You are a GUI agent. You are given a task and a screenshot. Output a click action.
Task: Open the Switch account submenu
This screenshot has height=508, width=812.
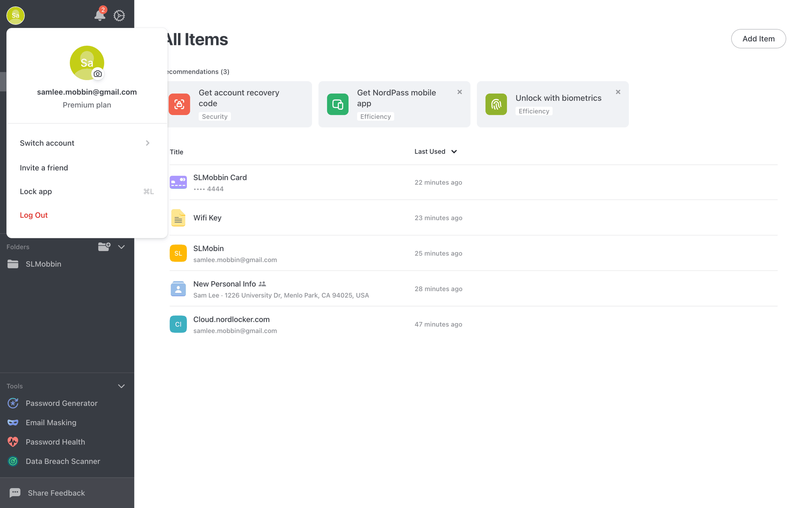(x=87, y=143)
